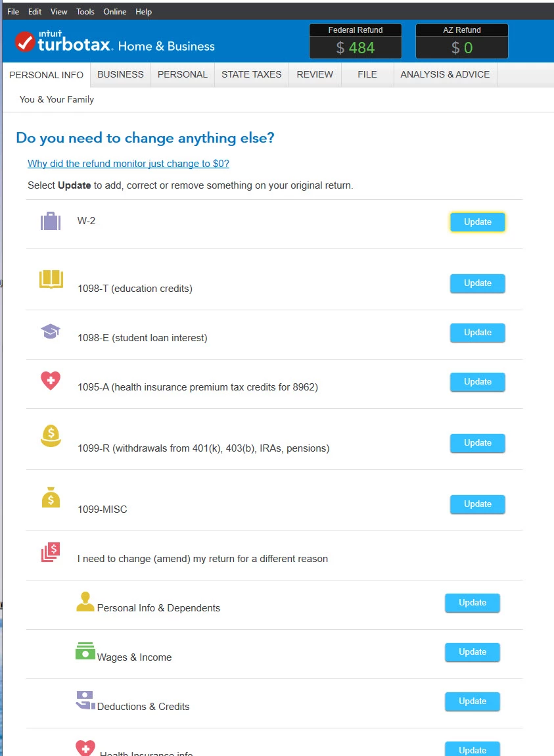Update the W-2 section
The height and width of the screenshot is (756, 554).
(x=477, y=222)
